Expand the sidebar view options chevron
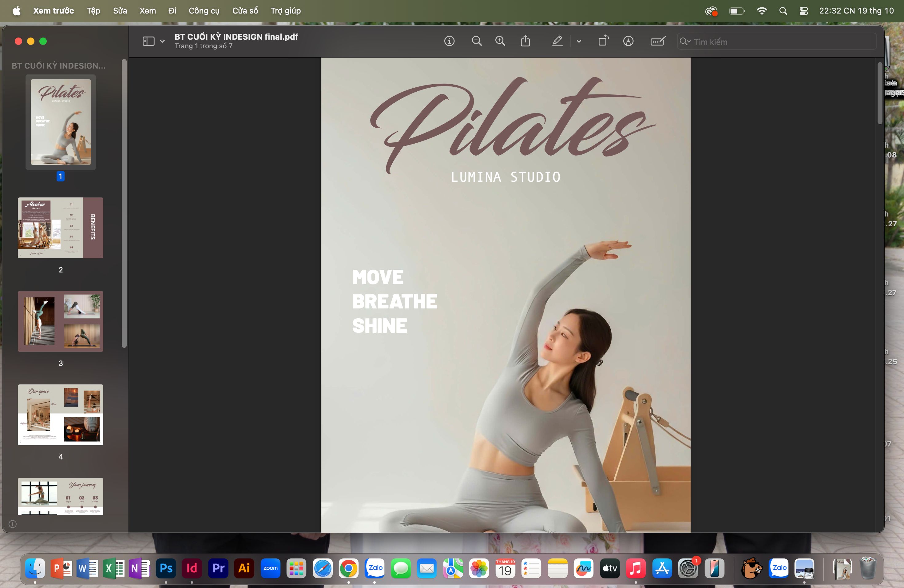 click(x=162, y=42)
